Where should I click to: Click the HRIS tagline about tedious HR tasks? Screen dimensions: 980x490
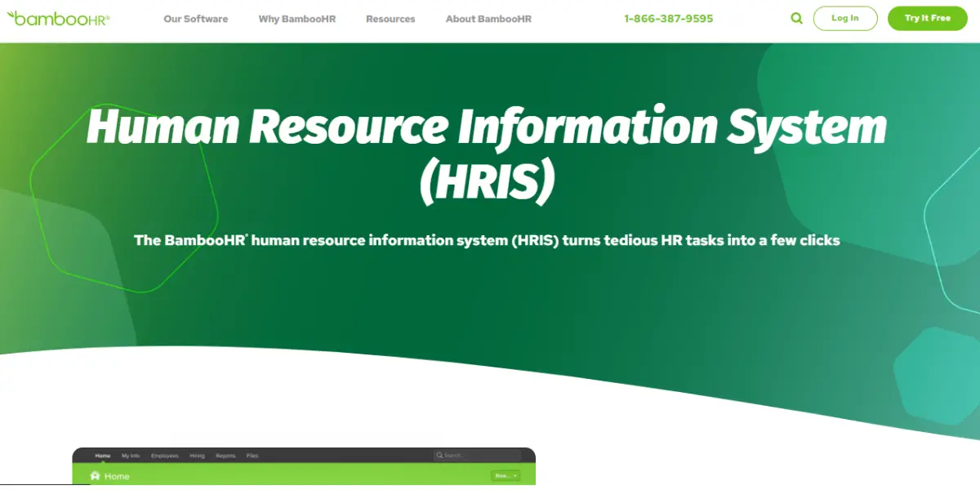click(x=487, y=240)
